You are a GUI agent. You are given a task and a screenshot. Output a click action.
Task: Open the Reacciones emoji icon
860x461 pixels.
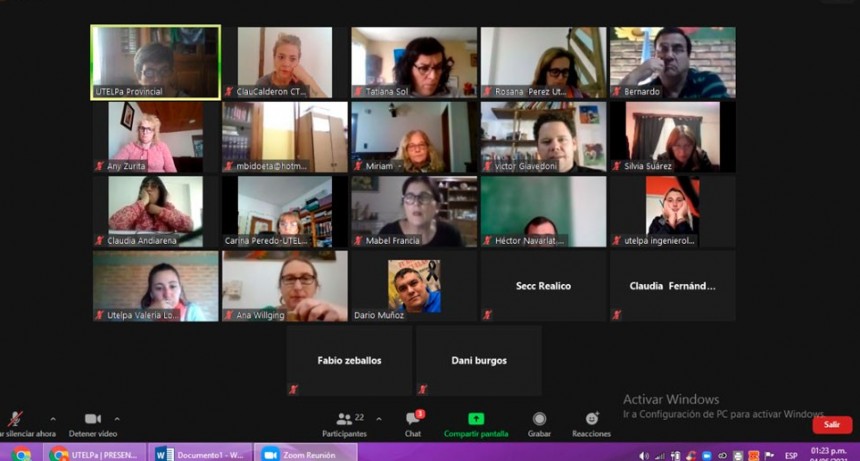[x=591, y=419]
